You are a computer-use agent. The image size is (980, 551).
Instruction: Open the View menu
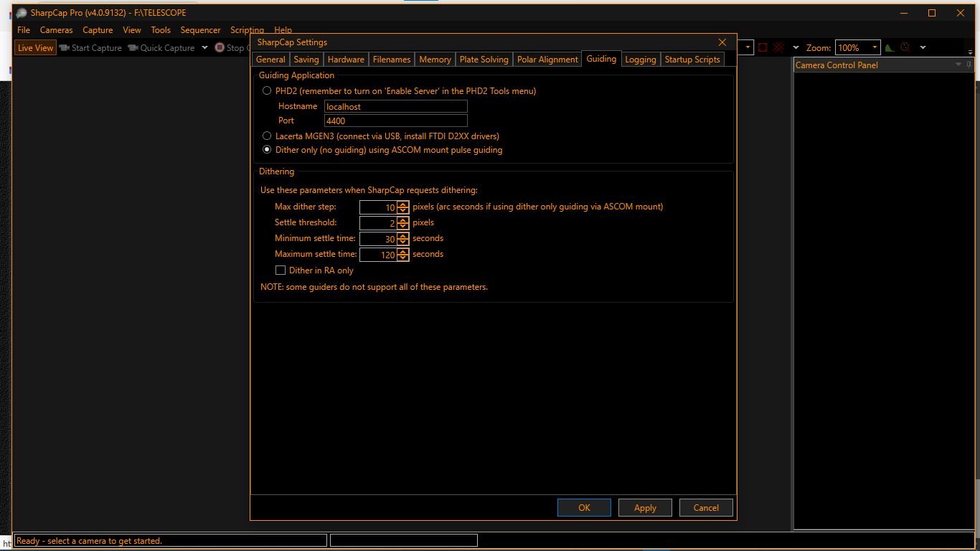[x=132, y=30]
